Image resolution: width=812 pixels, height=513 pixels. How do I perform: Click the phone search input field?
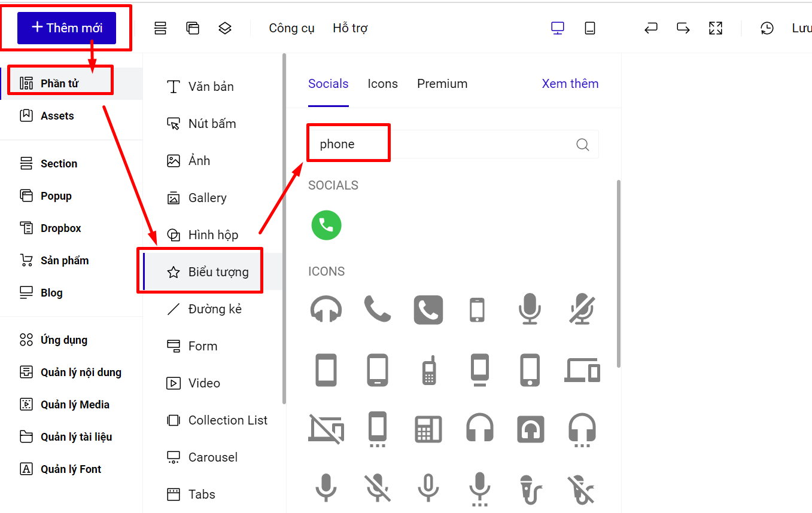[453, 144]
